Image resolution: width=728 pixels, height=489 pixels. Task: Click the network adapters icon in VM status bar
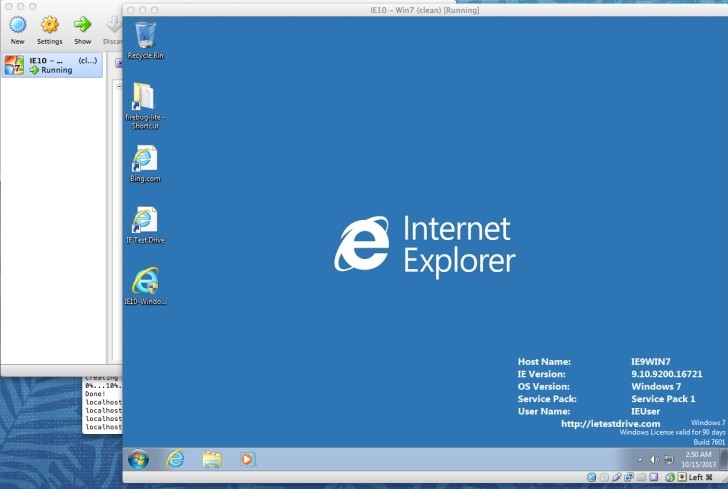point(629,477)
